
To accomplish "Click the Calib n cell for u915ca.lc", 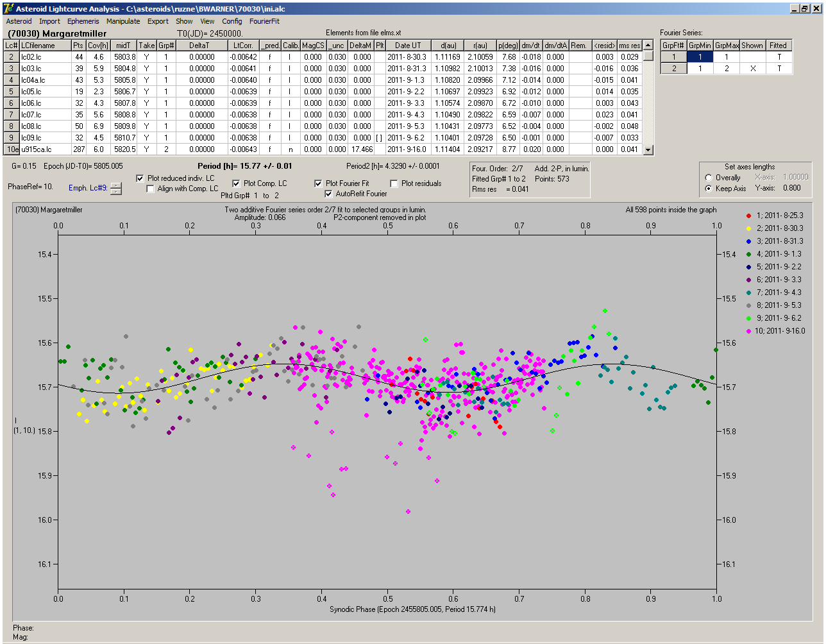I will [x=290, y=149].
